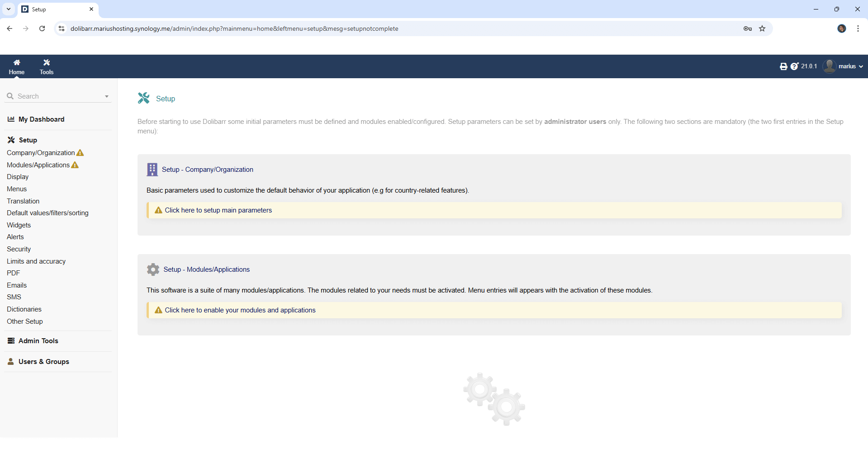This screenshot has width=868, height=463.
Task: Open Default values/filters/sorting
Action: click(x=47, y=213)
